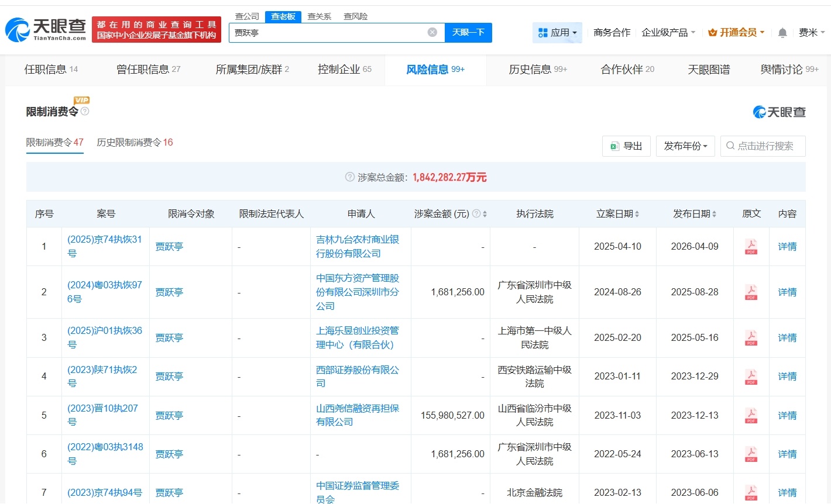Switch to the 查公司 search tab
Screen dimensions: 831x504
[247, 16]
